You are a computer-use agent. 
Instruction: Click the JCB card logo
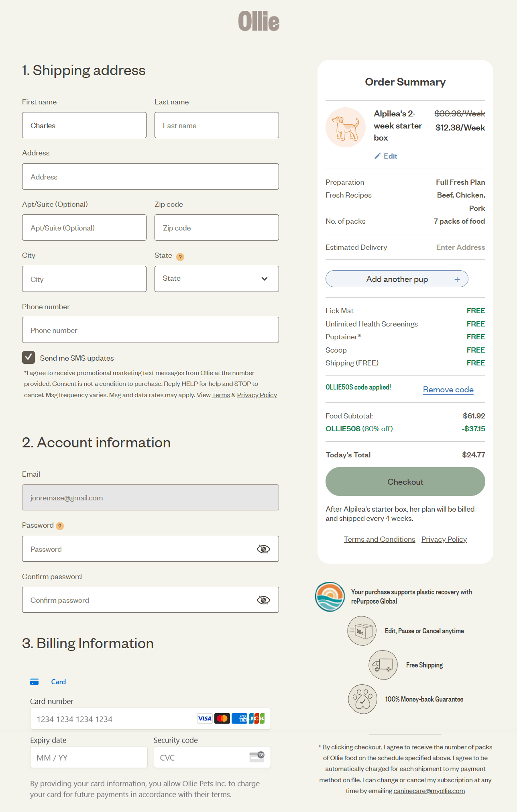coord(256,718)
